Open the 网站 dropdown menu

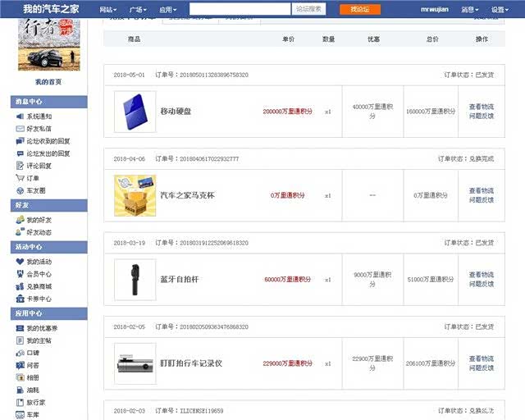coord(107,10)
